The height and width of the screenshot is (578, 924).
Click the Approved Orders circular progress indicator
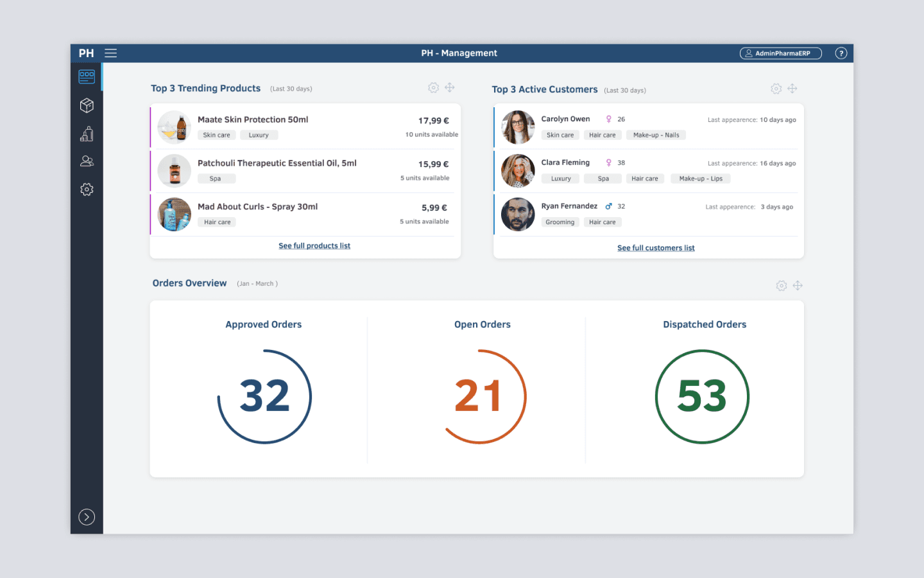[264, 396]
